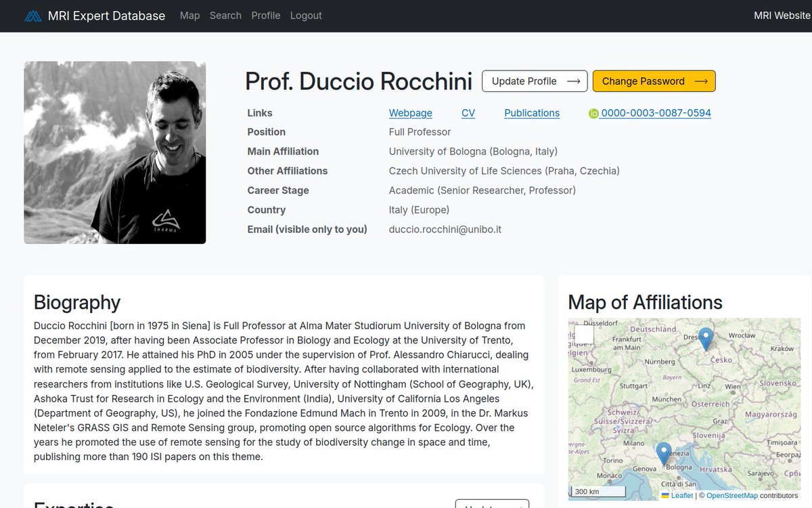This screenshot has height=508, width=812.
Task: Select the Bologna map marker pin
Action: point(664,453)
